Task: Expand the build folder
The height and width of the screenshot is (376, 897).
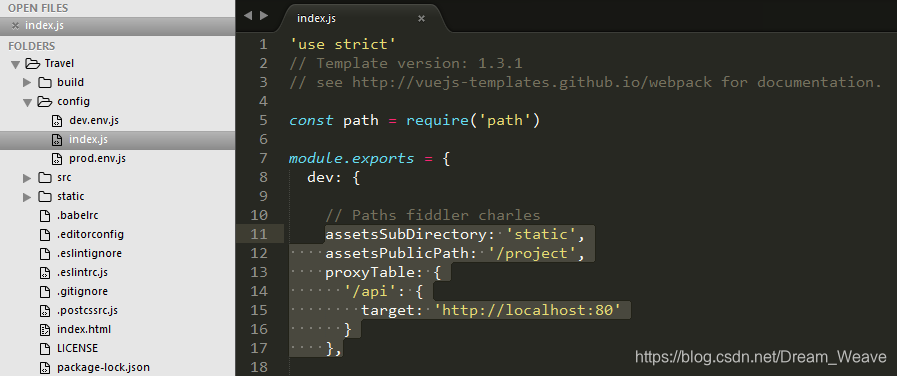Action: tap(27, 82)
